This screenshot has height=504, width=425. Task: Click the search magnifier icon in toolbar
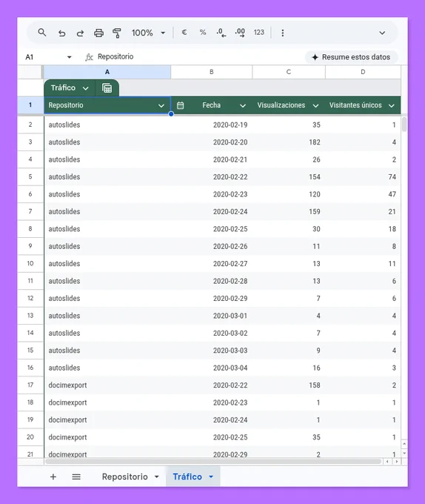(42, 33)
